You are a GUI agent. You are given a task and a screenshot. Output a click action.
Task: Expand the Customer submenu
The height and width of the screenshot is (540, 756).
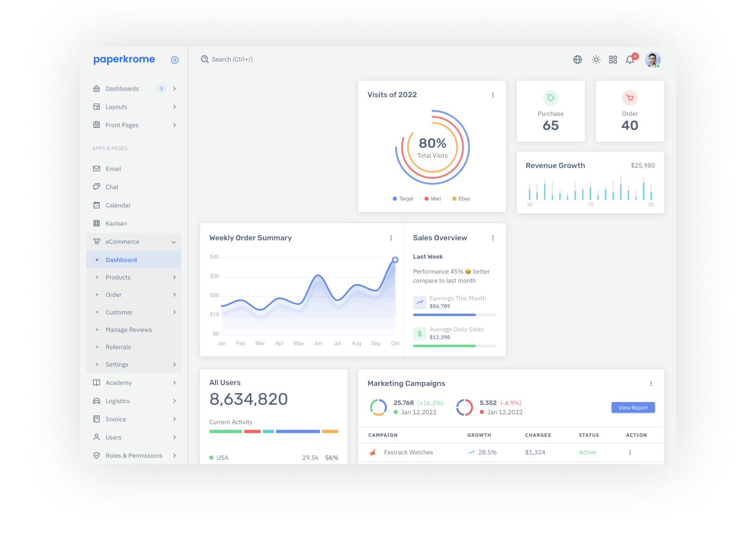174,312
